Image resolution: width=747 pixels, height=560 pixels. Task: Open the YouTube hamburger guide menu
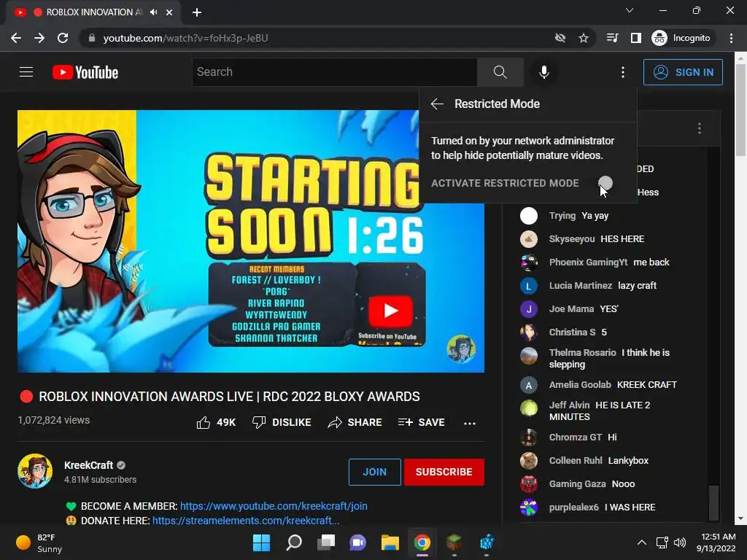[x=26, y=72]
